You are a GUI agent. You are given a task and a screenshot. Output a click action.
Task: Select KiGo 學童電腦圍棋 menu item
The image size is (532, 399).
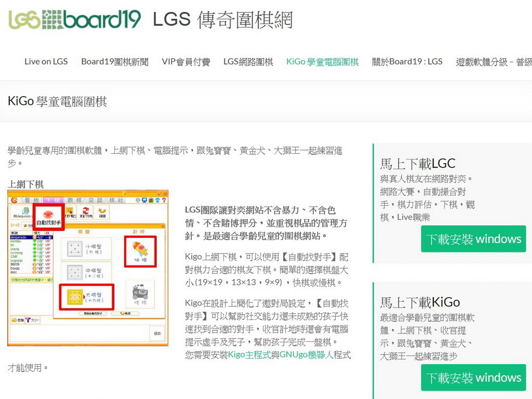[x=322, y=61]
